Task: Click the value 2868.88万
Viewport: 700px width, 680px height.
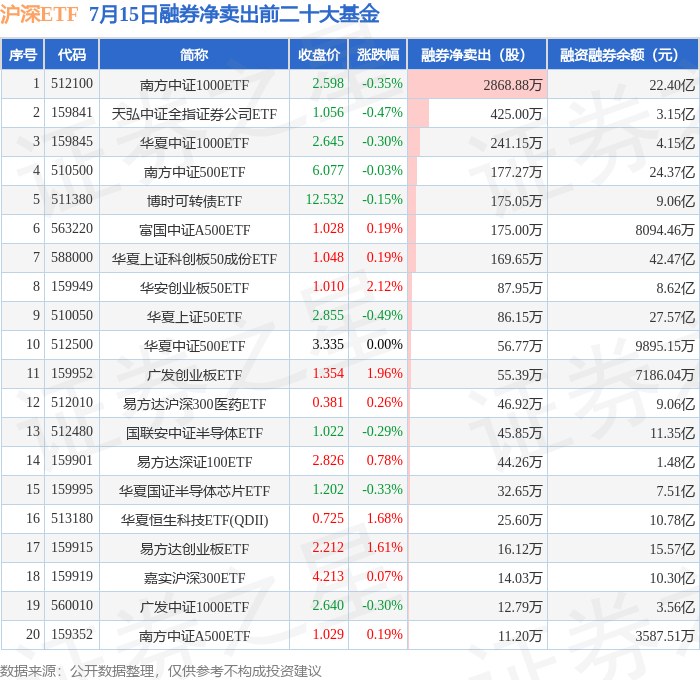Action: 512,85
